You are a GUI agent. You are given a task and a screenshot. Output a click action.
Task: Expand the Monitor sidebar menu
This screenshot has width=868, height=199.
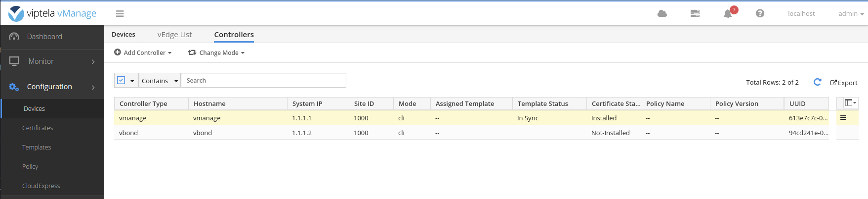[x=52, y=61]
